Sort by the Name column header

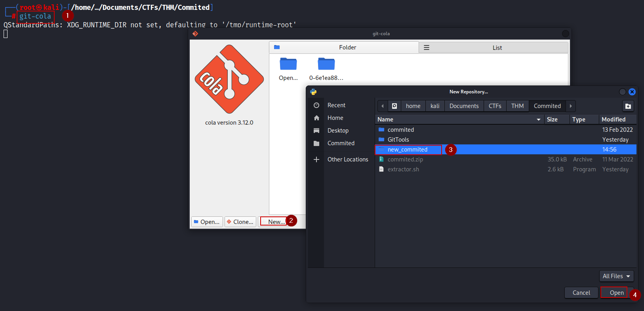459,119
